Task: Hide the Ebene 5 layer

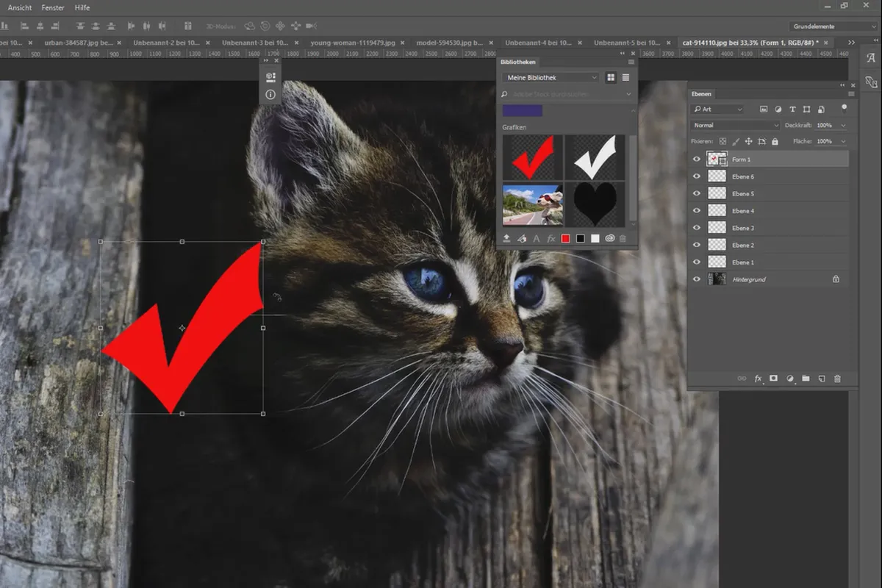Action: pyautogui.click(x=697, y=193)
